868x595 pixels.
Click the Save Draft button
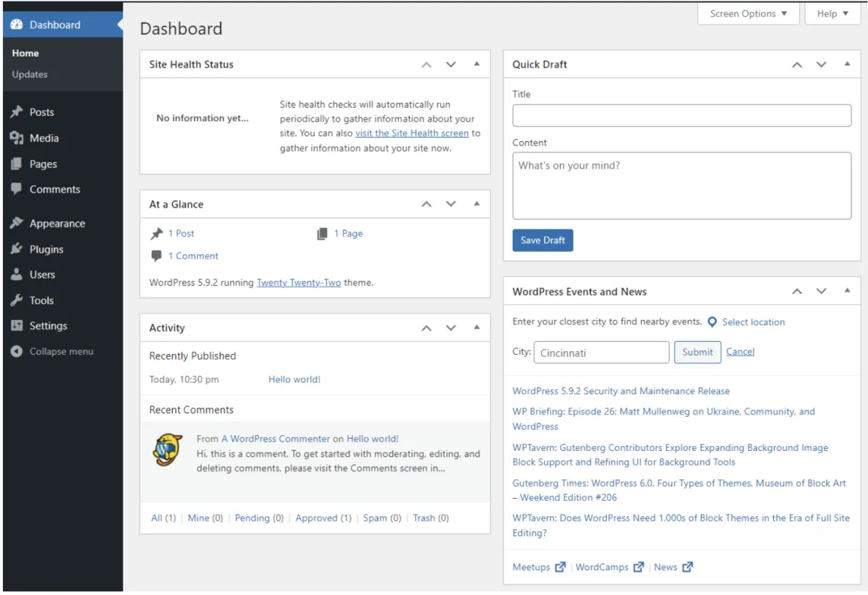(x=542, y=240)
